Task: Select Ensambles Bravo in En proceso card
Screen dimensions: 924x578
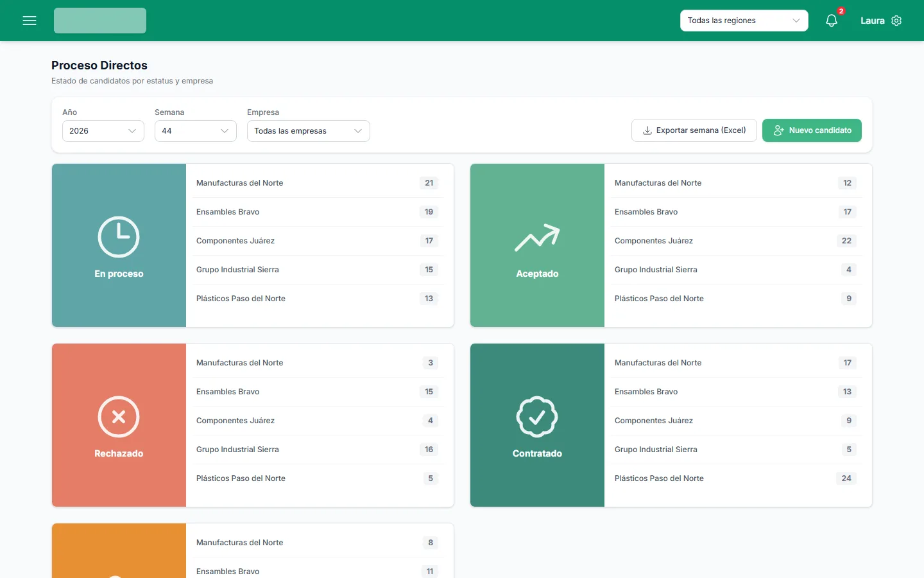Action: point(319,212)
